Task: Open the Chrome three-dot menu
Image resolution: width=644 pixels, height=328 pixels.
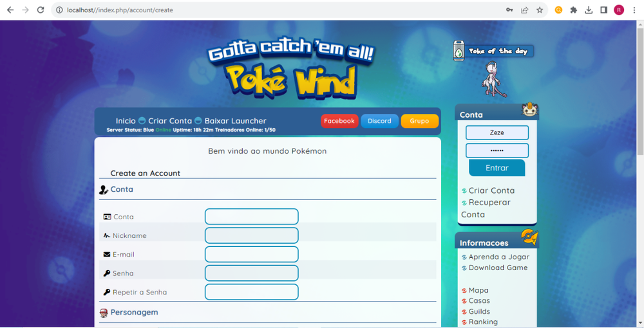Action: coord(634,10)
